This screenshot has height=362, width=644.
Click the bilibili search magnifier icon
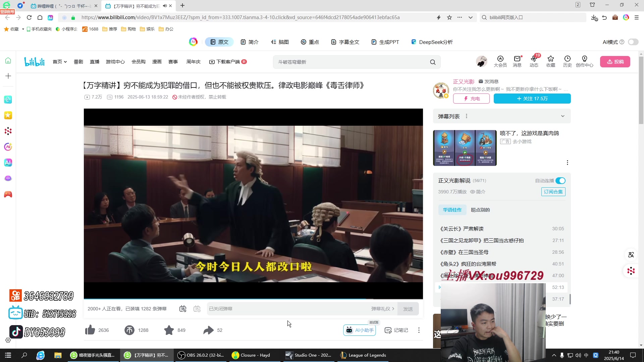click(433, 62)
